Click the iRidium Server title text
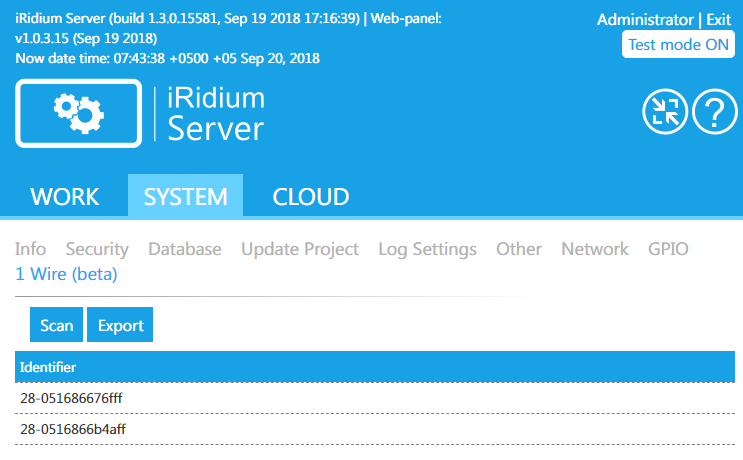The image size is (743, 460). 216,114
